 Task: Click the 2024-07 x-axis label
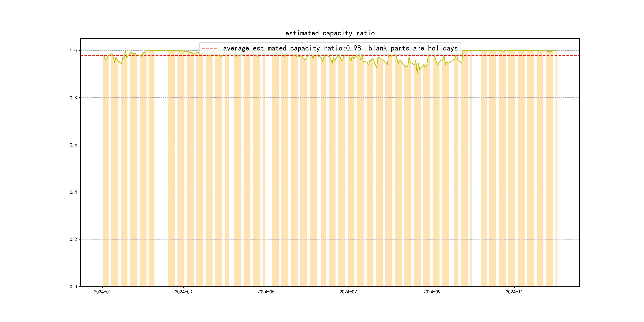[348, 292]
